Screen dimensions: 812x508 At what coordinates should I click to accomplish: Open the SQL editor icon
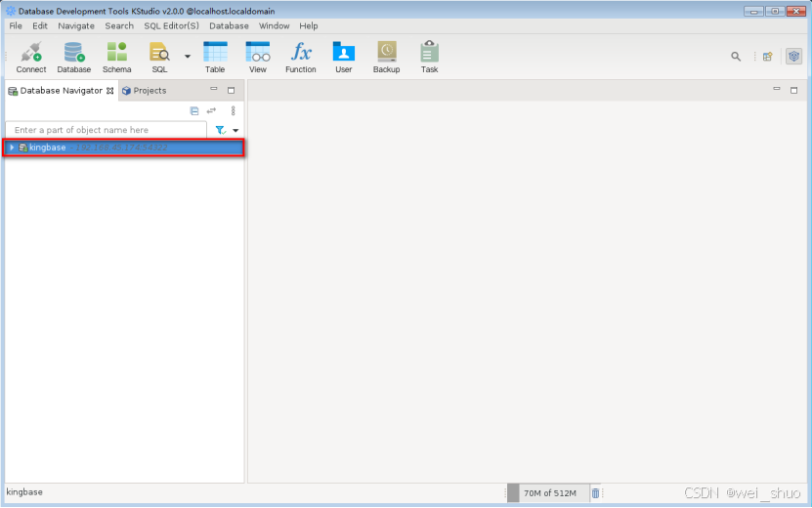[159, 57]
